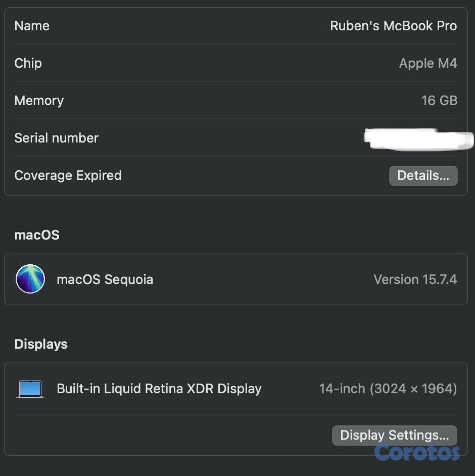Click the Chip label
The width and height of the screenshot is (475, 476).
(28, 63)
